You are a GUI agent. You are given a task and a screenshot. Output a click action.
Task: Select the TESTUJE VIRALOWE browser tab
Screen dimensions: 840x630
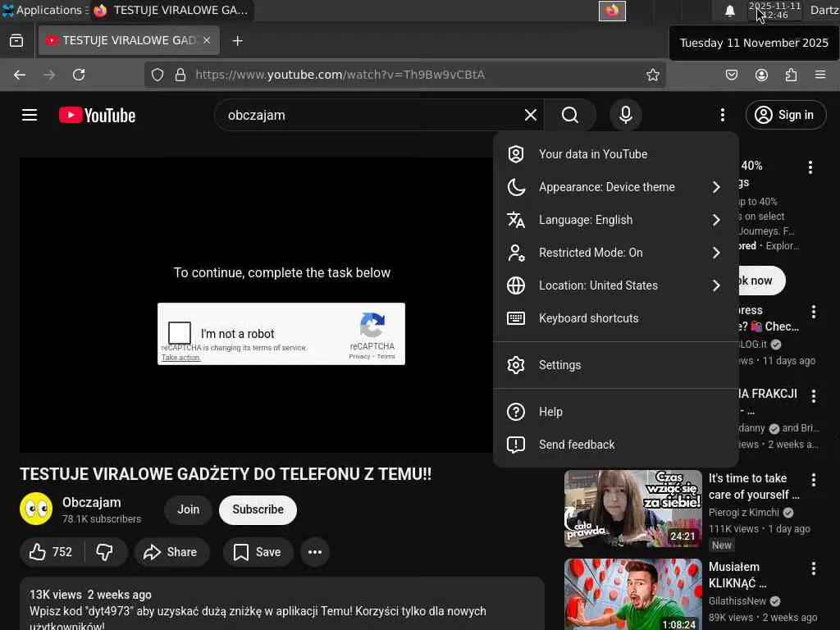129,41
